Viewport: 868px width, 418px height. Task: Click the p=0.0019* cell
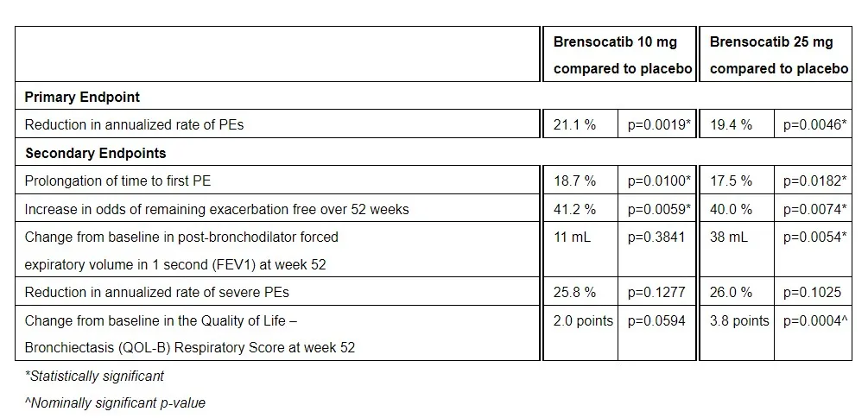tap(659, 125)
